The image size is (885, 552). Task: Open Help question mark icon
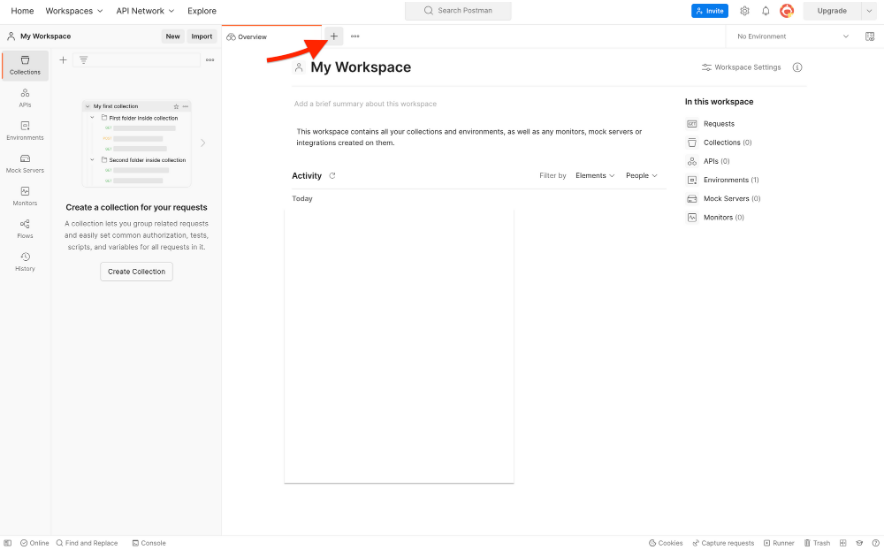[x=875, y=543]
